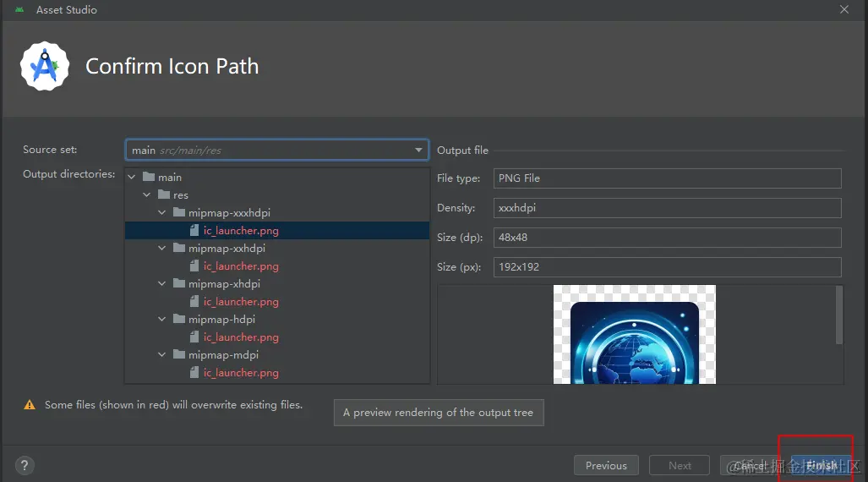Collapse the mipmap-hdpi folder
The height and width of the screenshot is (482, 868).
coord(161,319)
